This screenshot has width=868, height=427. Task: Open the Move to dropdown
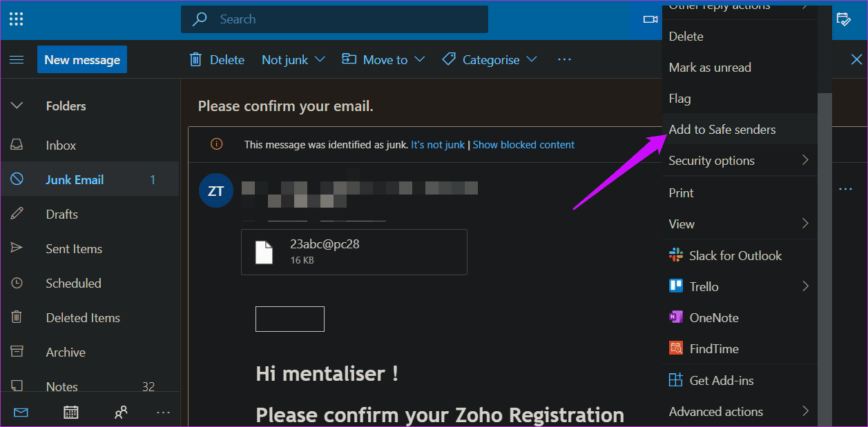click(x=383, y=59)
